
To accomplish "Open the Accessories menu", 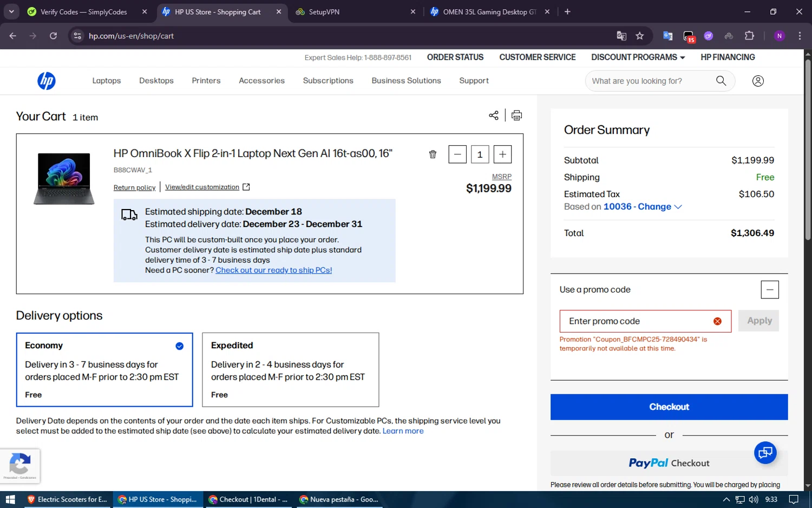I will coord(261,81).
